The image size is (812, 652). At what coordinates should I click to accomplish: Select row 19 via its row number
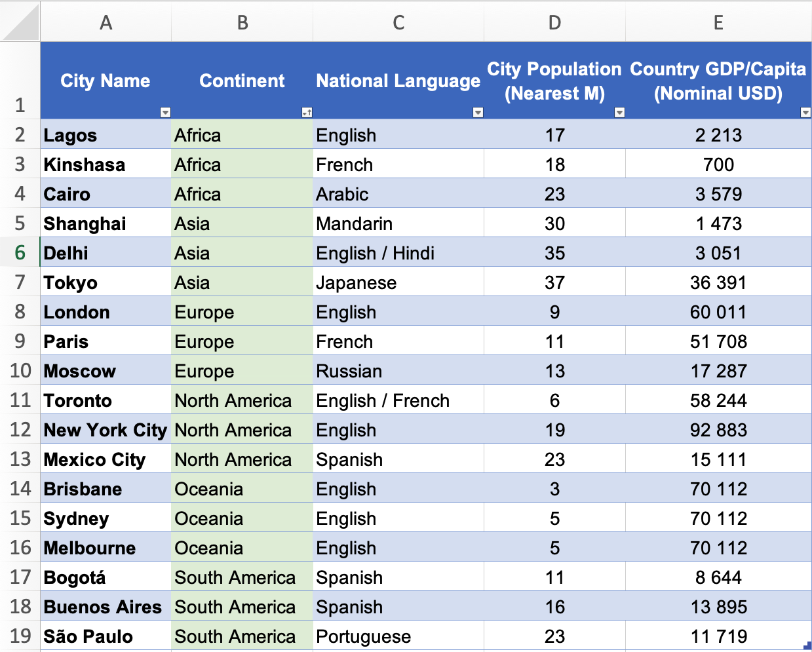(20, 636)
